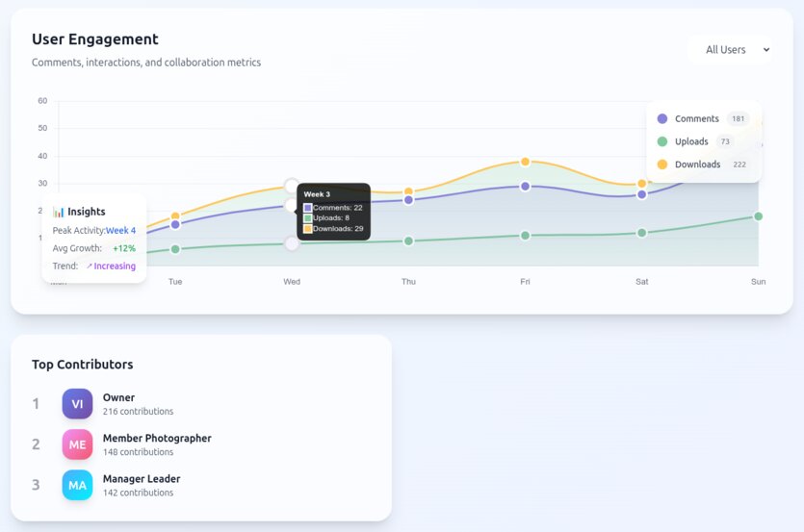Click the Sun axis label

[759, 281]
